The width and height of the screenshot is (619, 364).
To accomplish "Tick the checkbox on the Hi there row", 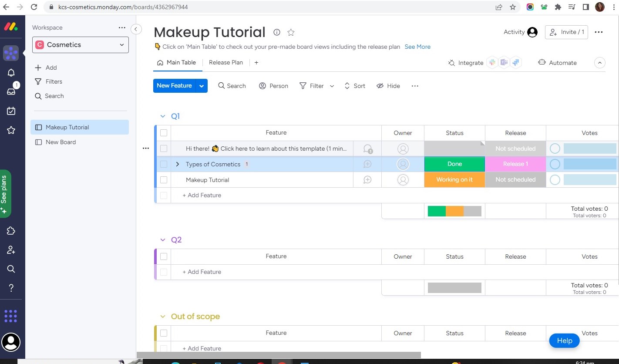I will [x=164, y=148].
